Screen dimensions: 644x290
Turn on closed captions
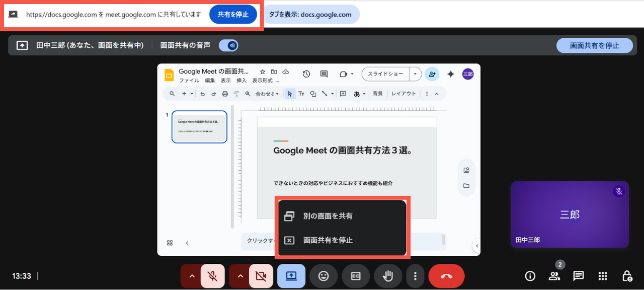point(356,276)
